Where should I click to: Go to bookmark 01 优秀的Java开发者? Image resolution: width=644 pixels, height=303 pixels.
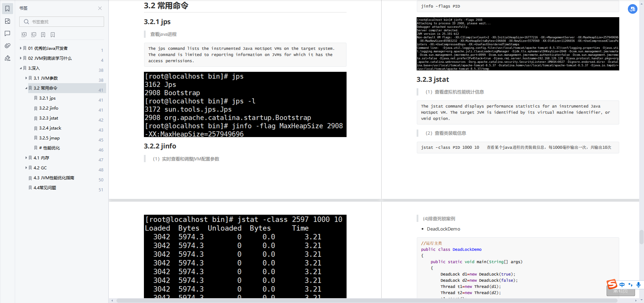[x=48, y=48]
